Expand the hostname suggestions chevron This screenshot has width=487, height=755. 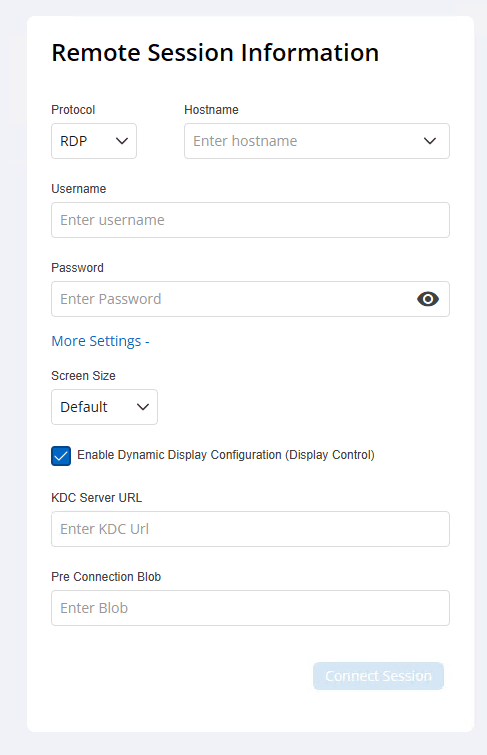tap(430, 141)
